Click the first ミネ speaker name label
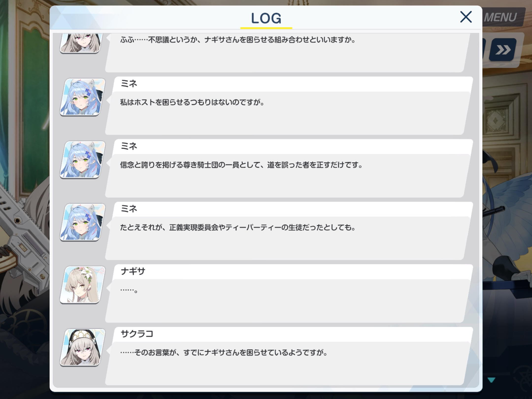The image size is (532, 399). click(x=129, y=83)
